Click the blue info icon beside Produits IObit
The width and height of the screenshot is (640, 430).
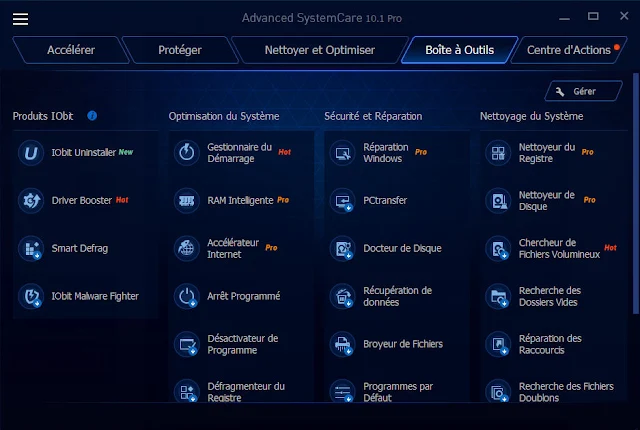[x=92, y=116]
